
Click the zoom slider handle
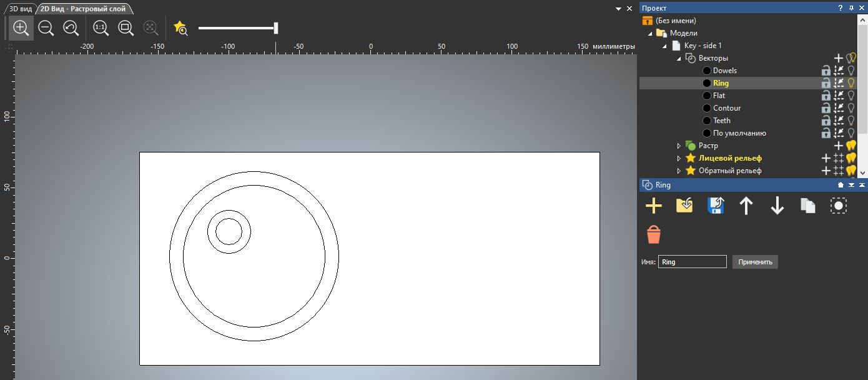point(276,28)
